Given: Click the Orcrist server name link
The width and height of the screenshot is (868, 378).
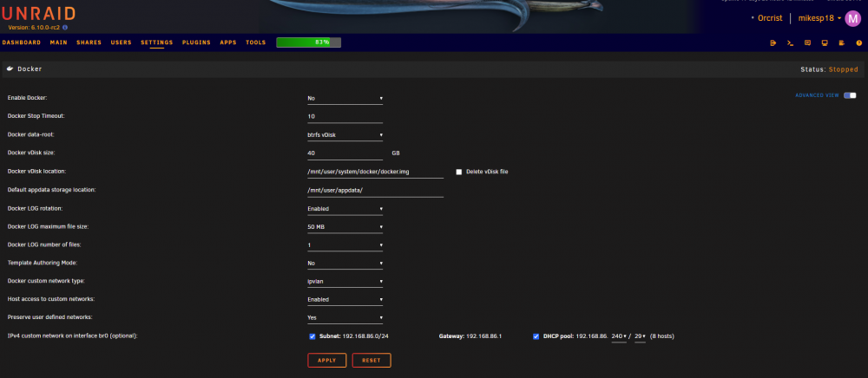Looking at the screenshot, I should click(770, 18).
